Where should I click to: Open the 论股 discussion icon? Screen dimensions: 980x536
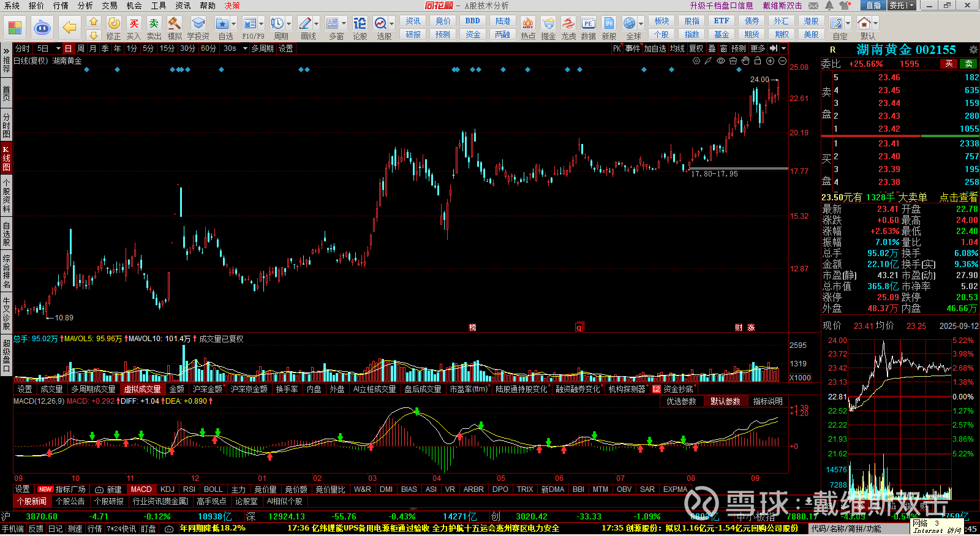coord(360,23)
